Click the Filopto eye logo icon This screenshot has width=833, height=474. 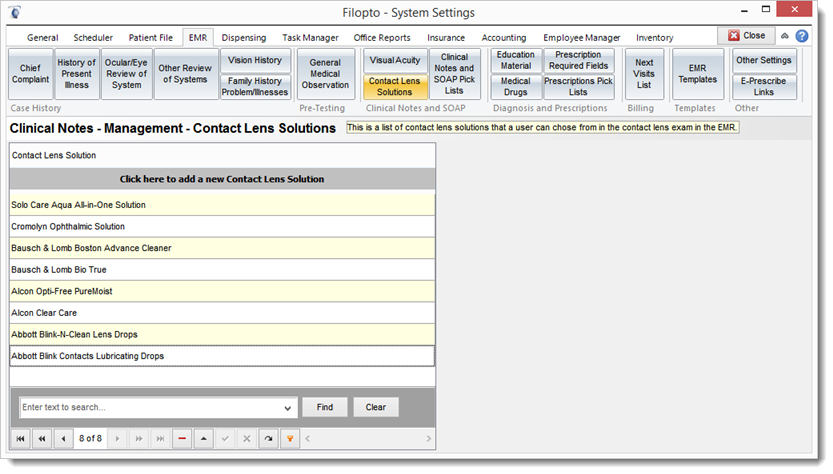15,12
